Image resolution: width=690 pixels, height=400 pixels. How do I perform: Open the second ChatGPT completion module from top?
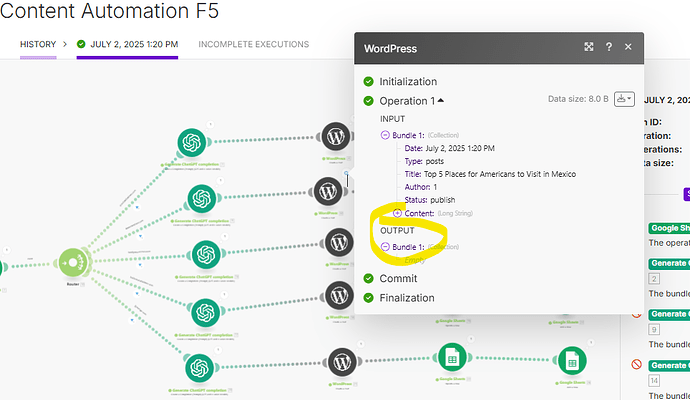point(202,198)
